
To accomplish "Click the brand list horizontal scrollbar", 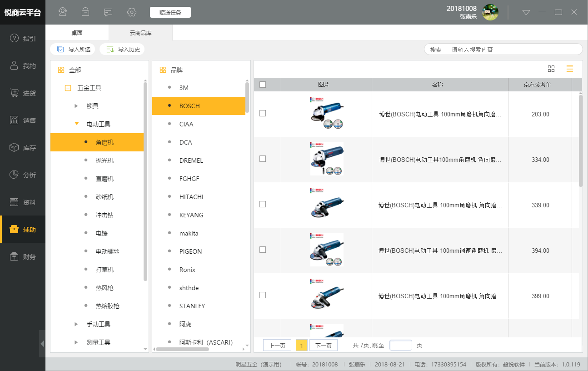I will pos(183,349).
